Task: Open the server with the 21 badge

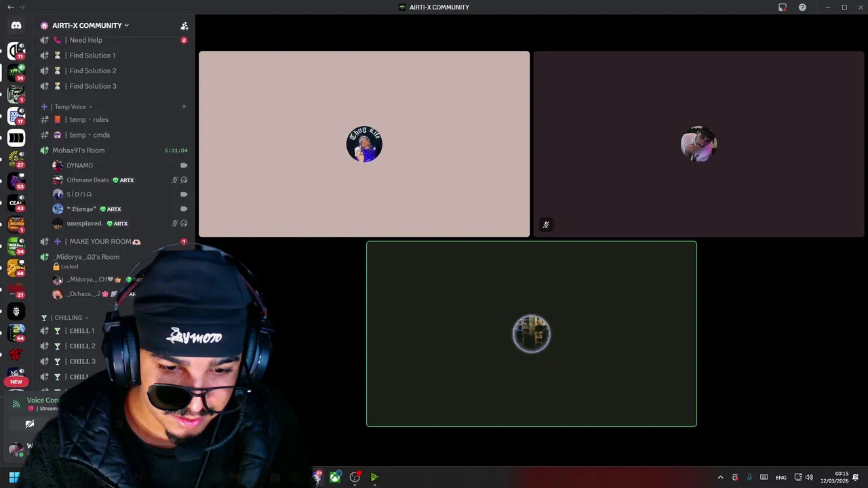Action: pyautogui.click(x=16, y=289)
